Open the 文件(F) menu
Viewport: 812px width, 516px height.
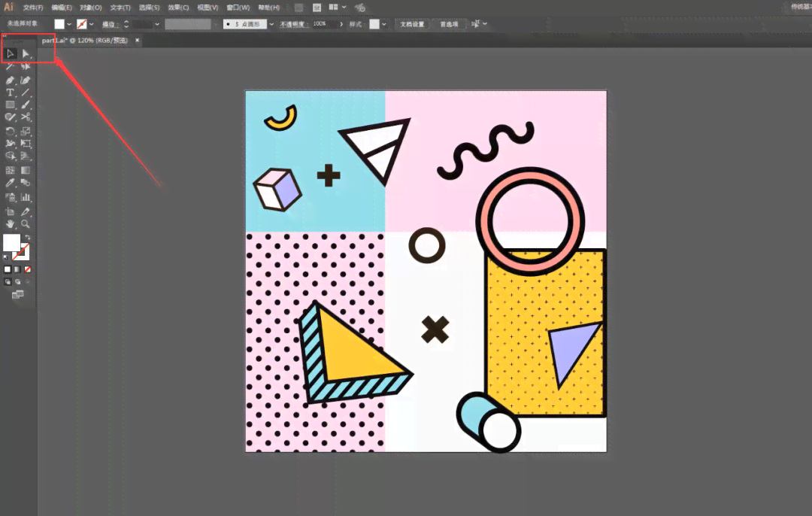coord(32,8)
